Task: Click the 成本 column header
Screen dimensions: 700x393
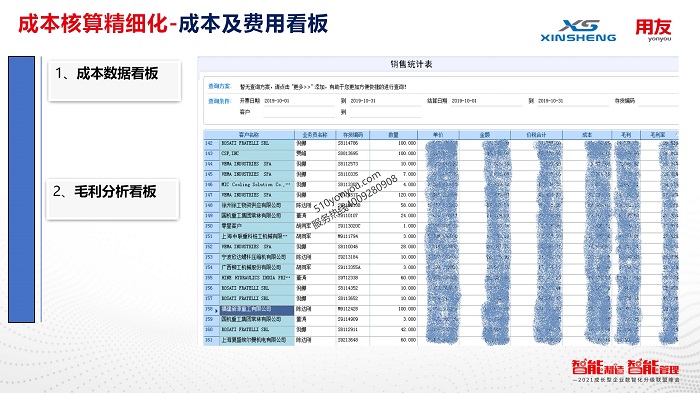Action: point(587,134)
